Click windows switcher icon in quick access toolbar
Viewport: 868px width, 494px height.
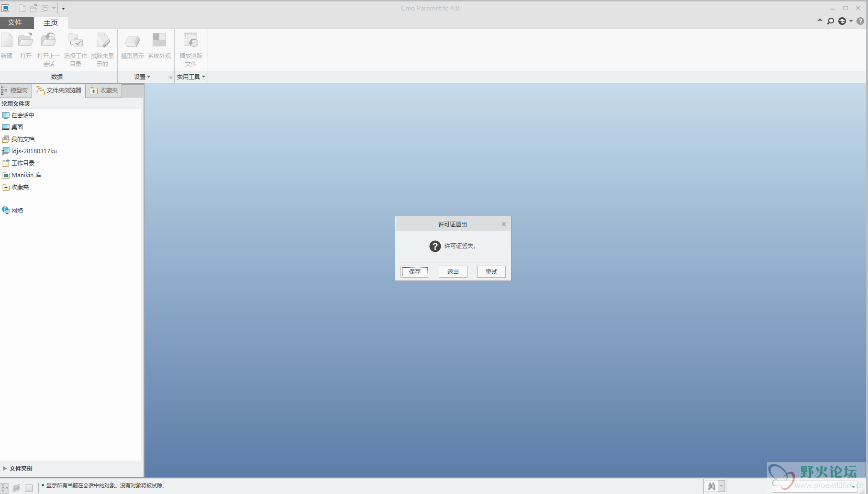point(45,8)
